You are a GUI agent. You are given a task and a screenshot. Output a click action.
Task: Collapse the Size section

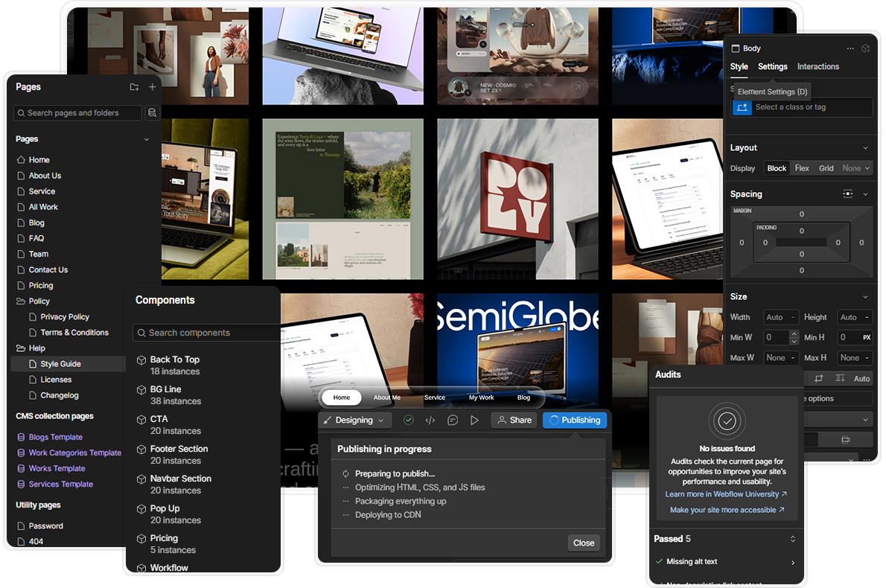pyautogui.click(x=865, y=297)
